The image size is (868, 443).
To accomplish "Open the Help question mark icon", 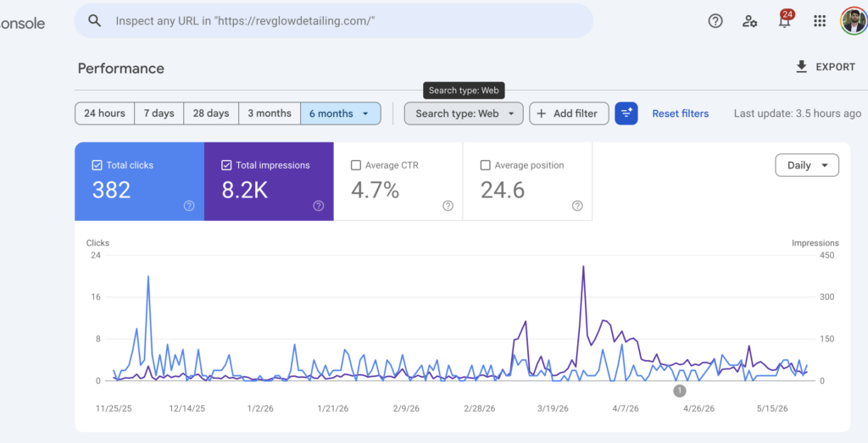I will tap(715, 21).
